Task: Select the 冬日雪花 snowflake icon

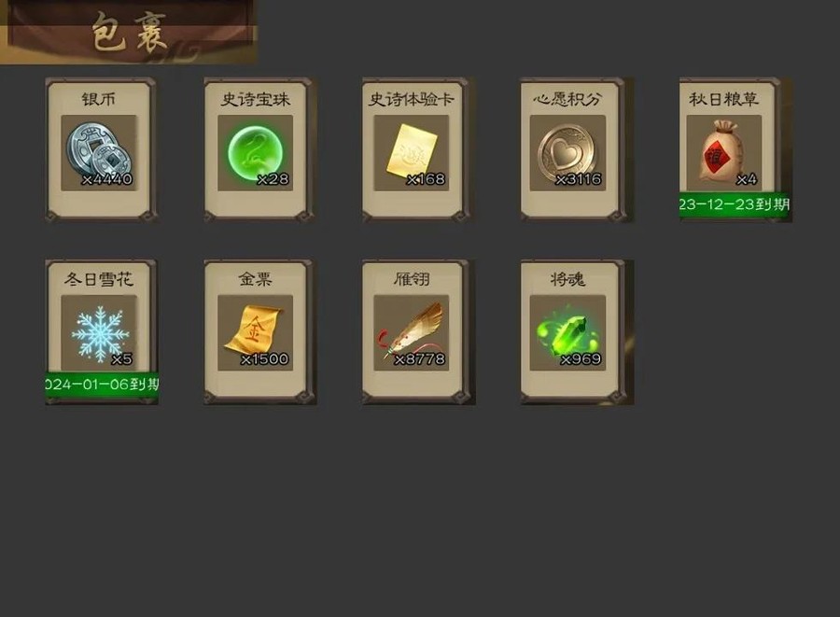Action: pyautogui.click(x=99, y=332)
